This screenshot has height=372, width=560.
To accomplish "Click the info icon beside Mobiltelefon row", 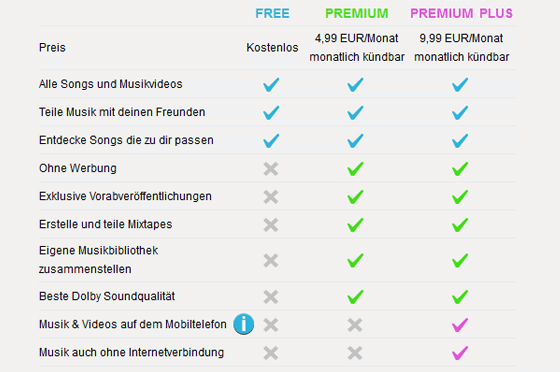I will 244,324.
